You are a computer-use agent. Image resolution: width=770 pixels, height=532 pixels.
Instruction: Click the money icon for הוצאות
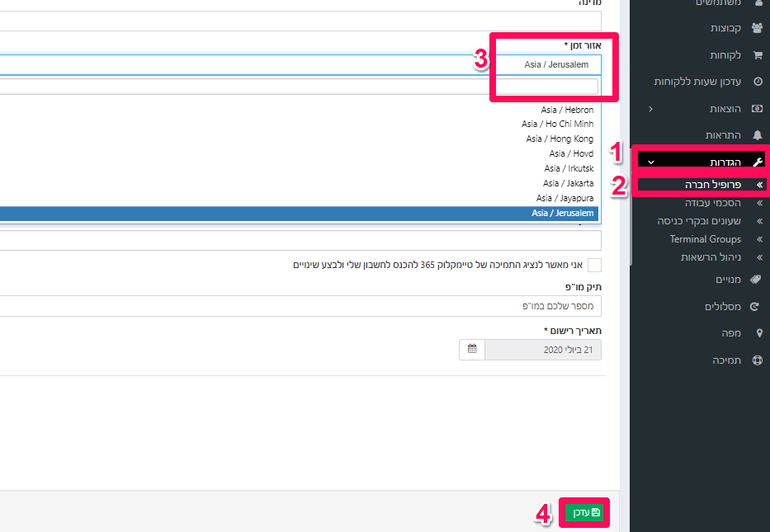[758, 108]
